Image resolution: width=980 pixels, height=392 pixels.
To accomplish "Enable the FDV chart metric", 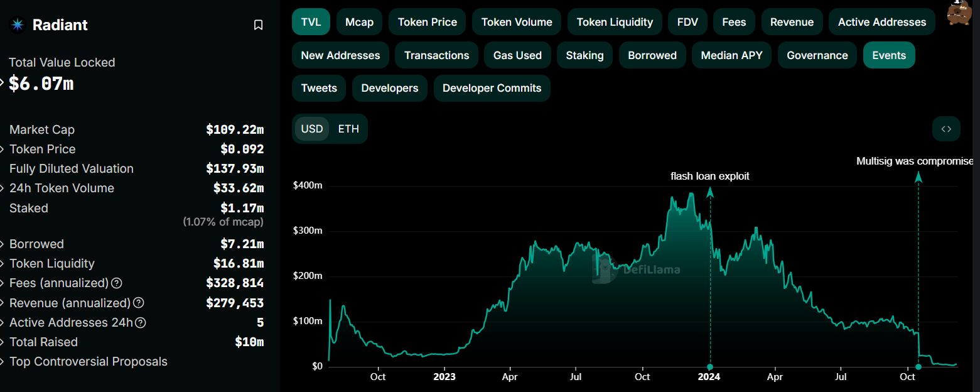I will coord(687,22).
